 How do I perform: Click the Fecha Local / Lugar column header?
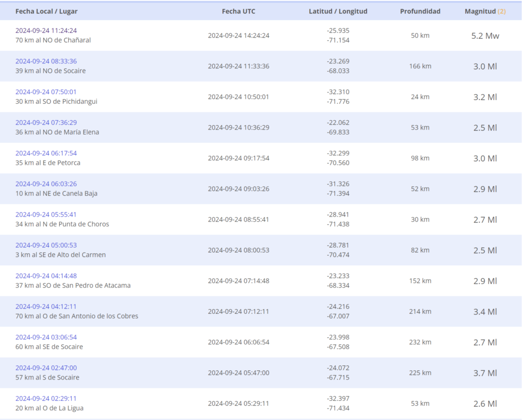pos(46,11)
